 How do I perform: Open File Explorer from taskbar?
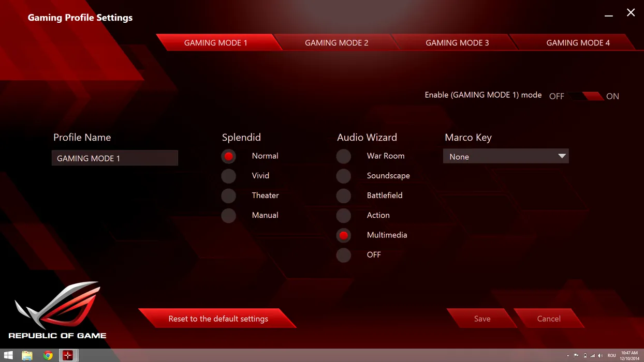tap(27, 355)
